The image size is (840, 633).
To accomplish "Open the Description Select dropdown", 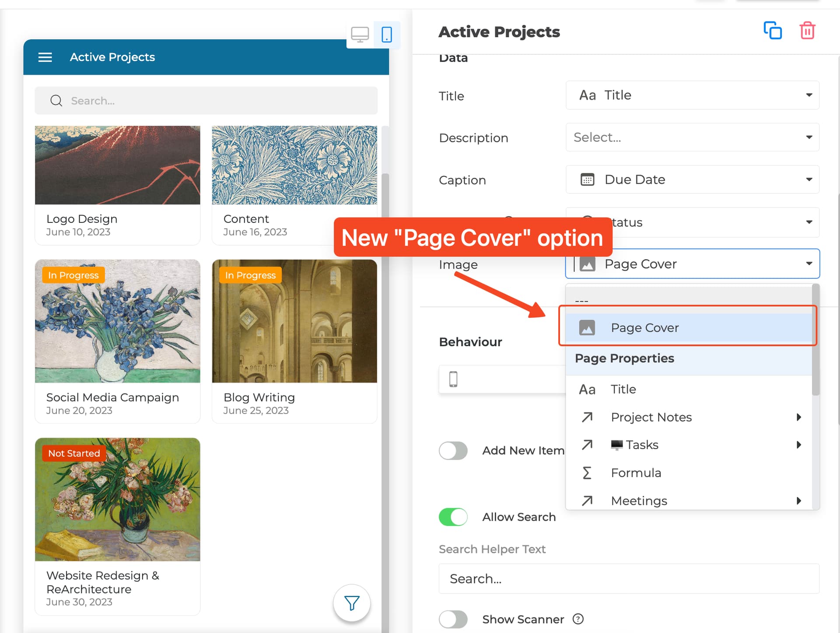I will 692,137.
